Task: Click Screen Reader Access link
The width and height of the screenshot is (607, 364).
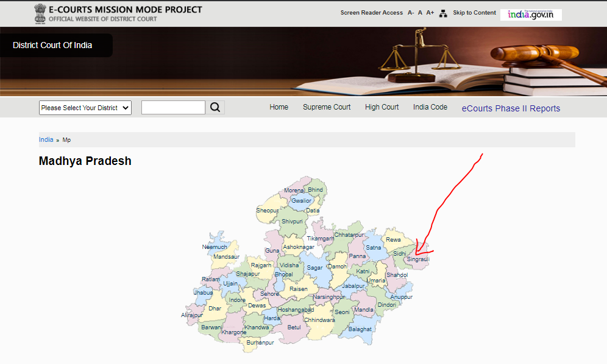Action: coord(372,12)
